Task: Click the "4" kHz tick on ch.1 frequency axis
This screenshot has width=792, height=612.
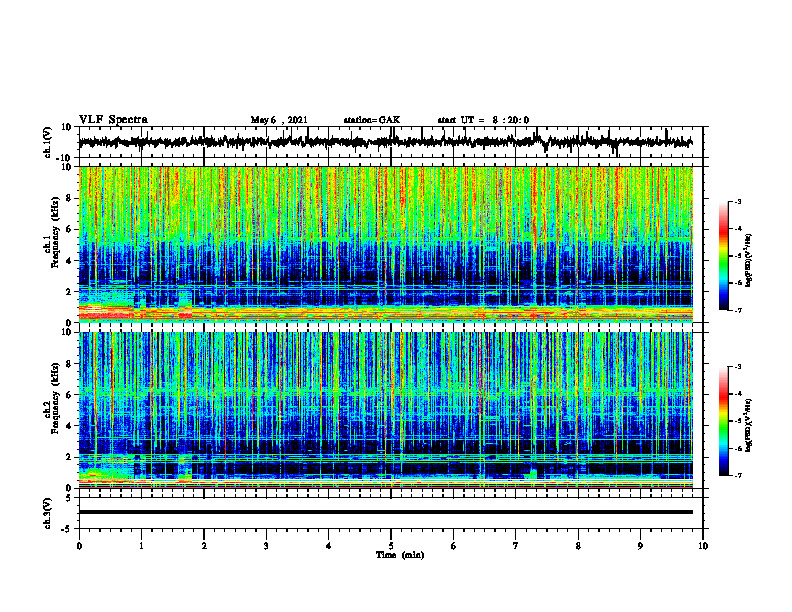Action: coord(69,261)
